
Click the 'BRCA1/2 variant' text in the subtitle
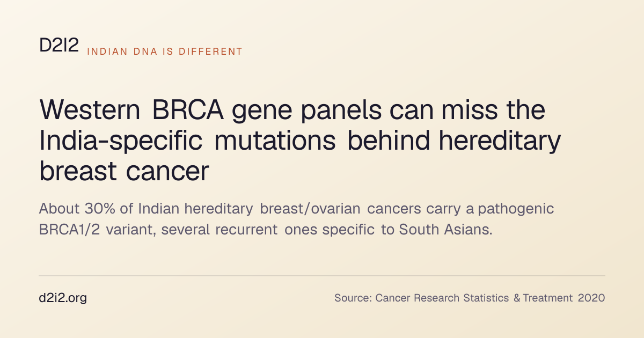pos(98,230)
